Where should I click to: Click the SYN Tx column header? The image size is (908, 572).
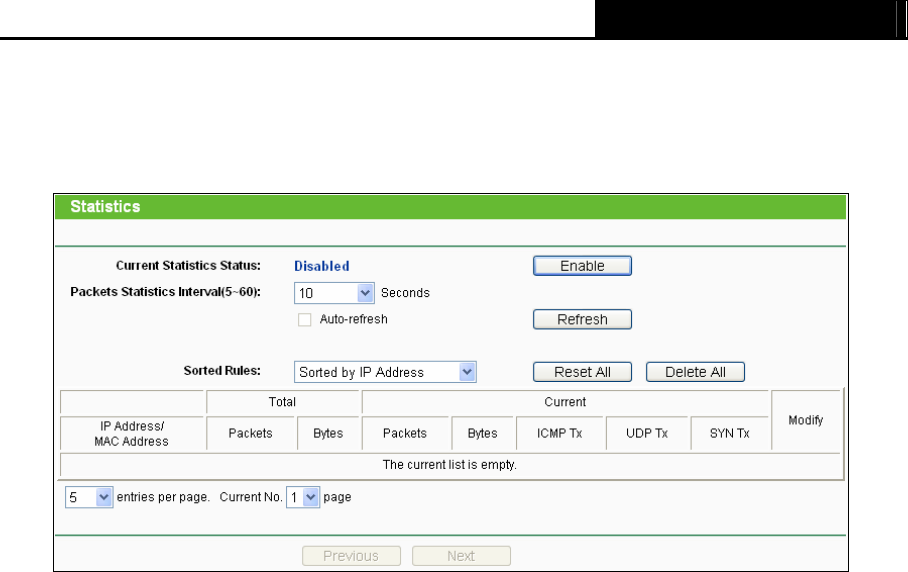tap(730, 433)
